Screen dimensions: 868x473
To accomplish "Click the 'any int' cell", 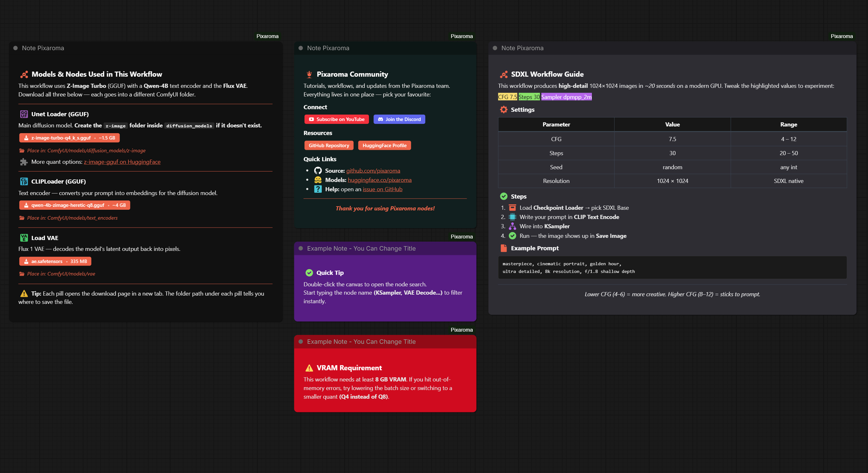I will pos(788,167).
